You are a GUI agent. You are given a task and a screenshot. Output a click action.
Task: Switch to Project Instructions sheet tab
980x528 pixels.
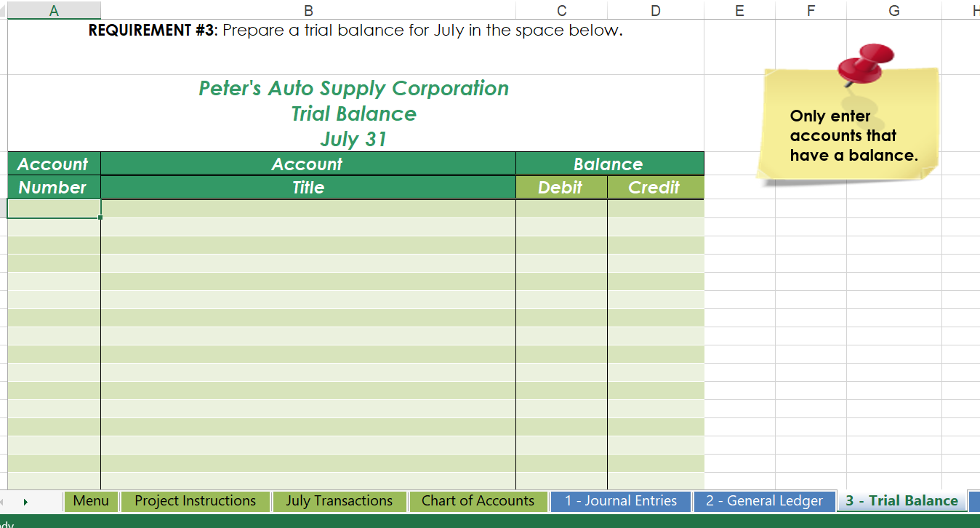coord(195,501)
